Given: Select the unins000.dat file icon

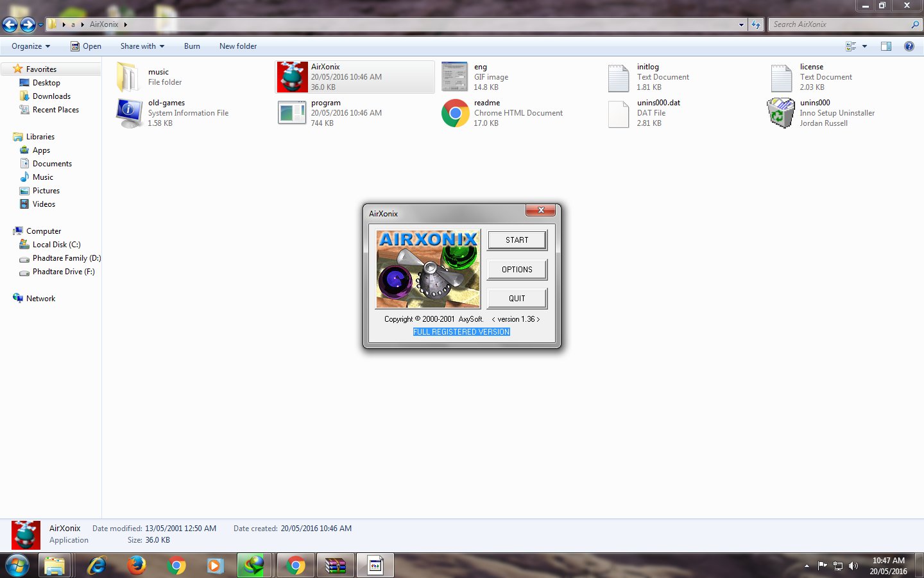Looking at the screenshot, I should (x=618, y=114).
